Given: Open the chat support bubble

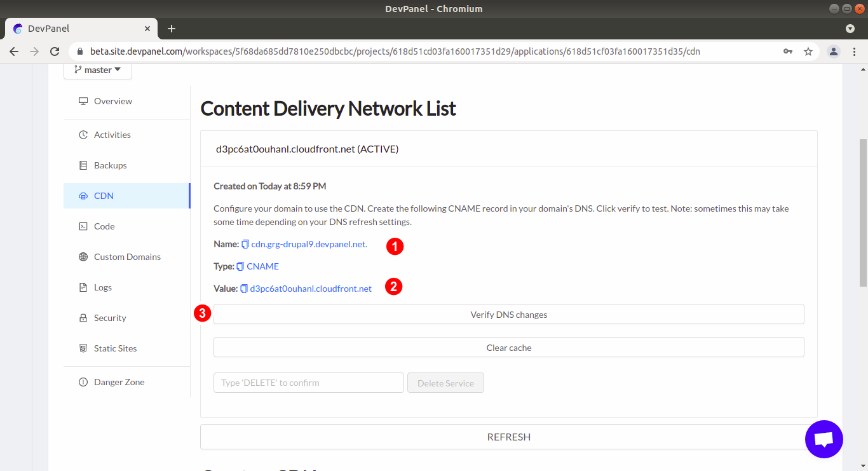Looking at the screenshot, I should (824, 439).
